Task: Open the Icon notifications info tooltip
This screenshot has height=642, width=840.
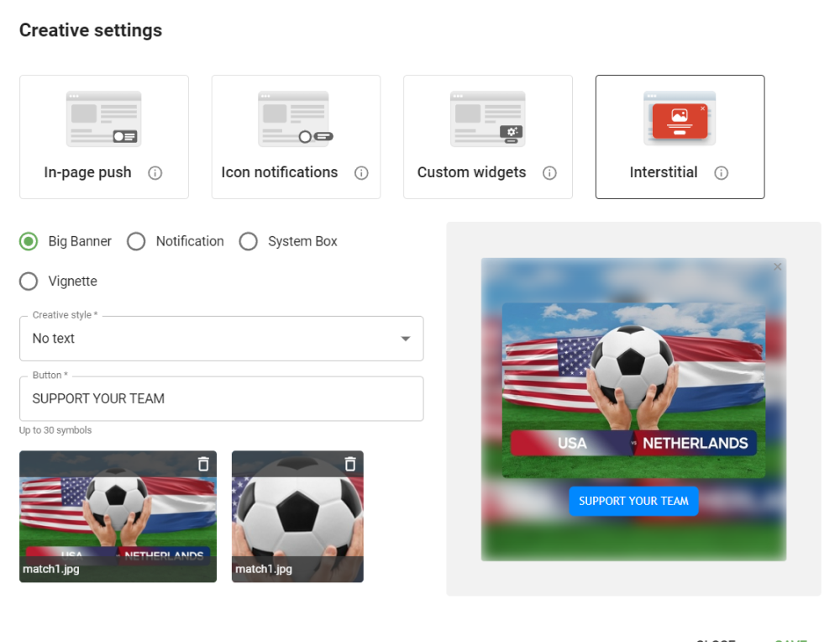Action: click(x=361, y=173)
